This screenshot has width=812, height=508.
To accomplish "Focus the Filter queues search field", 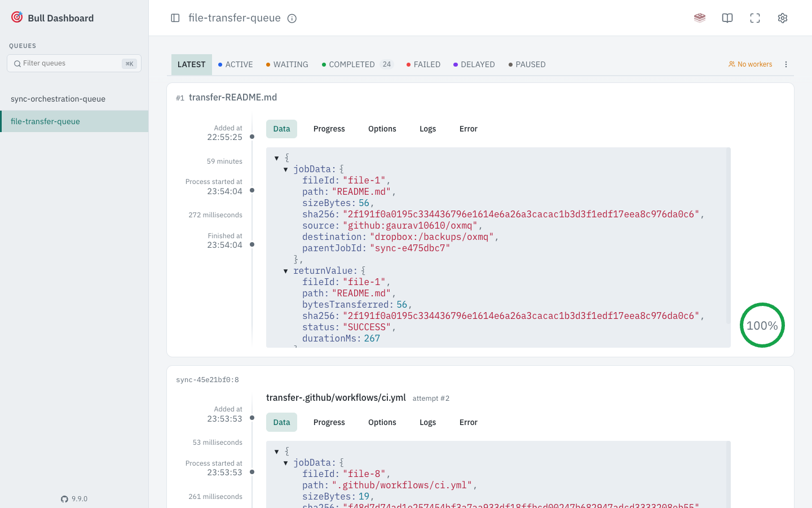I will pos(74,63).
